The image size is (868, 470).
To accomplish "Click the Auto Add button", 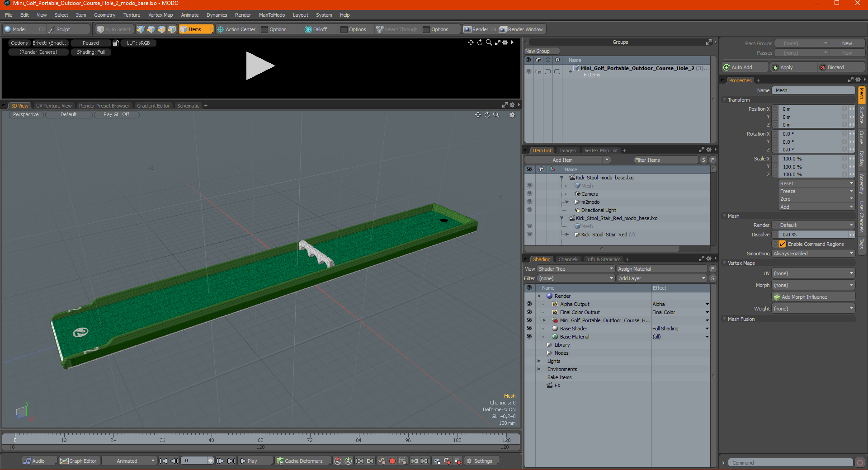I will (x=745, y=67).
